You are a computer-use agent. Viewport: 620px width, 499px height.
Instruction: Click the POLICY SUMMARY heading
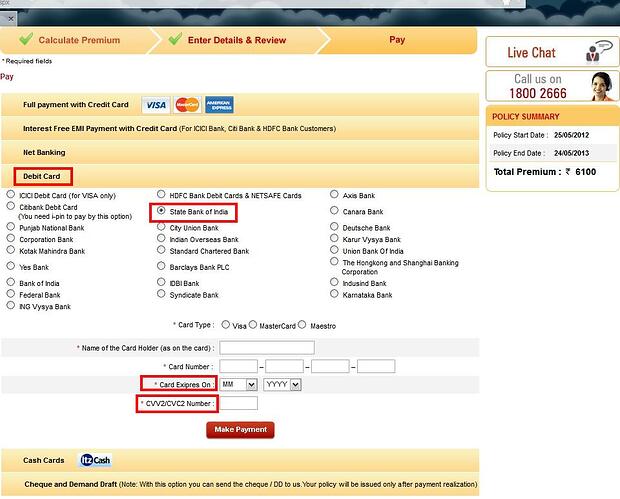(525, 117)
